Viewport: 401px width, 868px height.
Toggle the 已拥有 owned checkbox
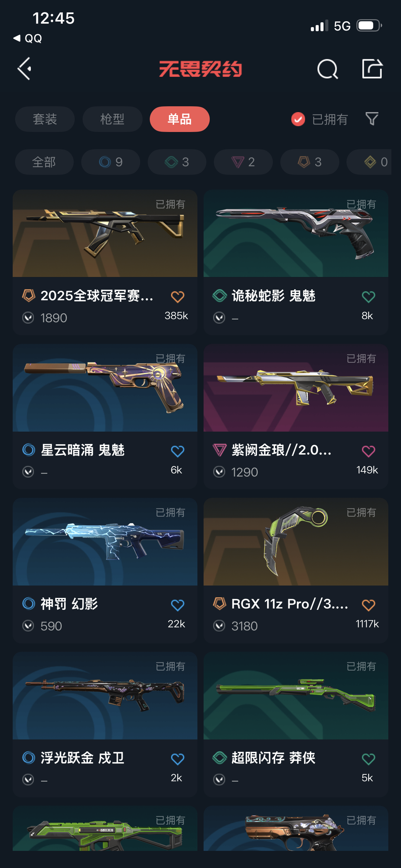pos(298,119)
